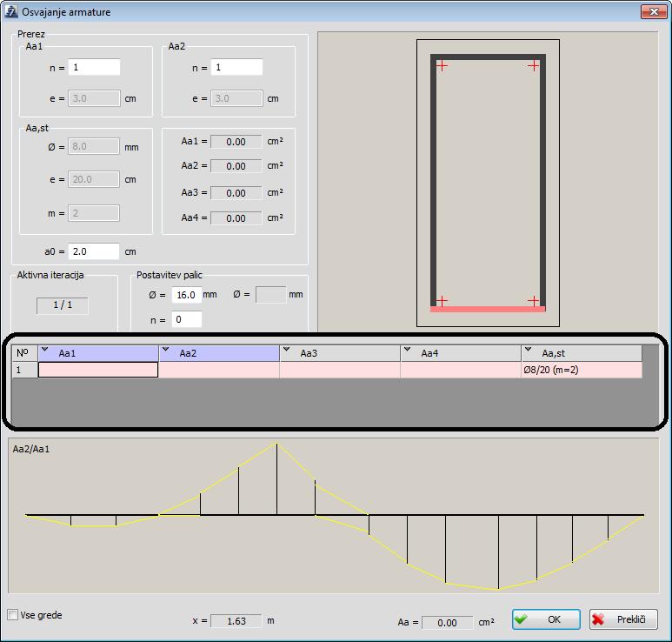
Task: Open the Aa2 column dropdown arrow
Action: [x=166, y=349]
